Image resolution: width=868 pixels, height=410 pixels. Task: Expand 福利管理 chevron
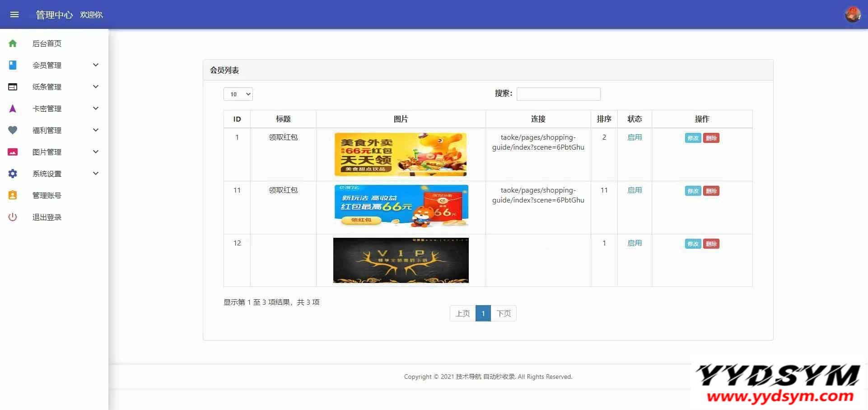click(x=96, y=130)
